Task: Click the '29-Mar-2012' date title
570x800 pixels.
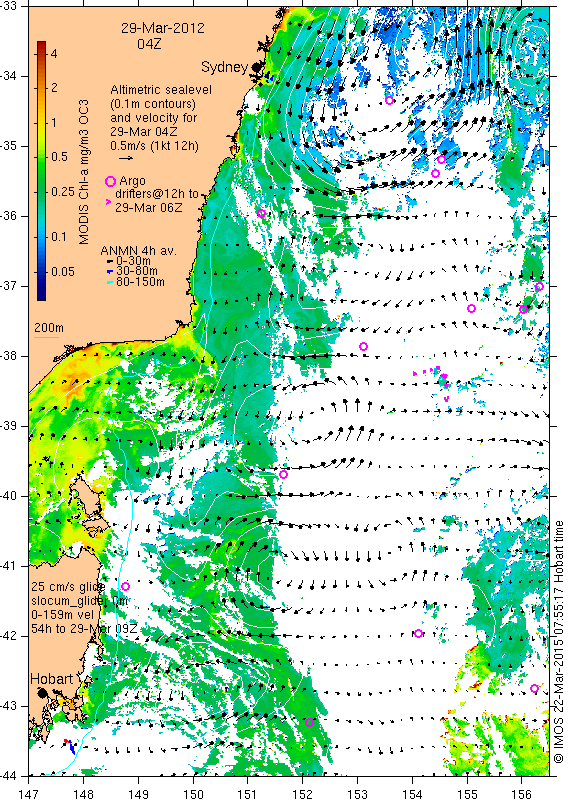Action: (x=163, y=28)
